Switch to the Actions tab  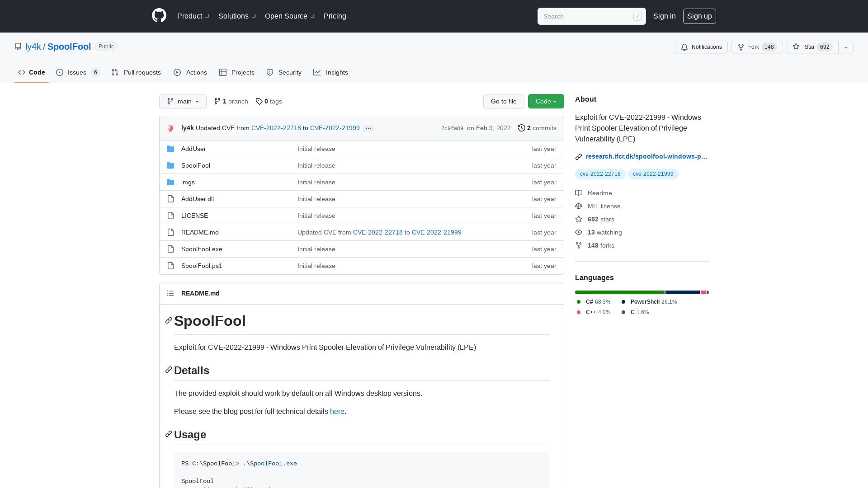pos(190,72)
